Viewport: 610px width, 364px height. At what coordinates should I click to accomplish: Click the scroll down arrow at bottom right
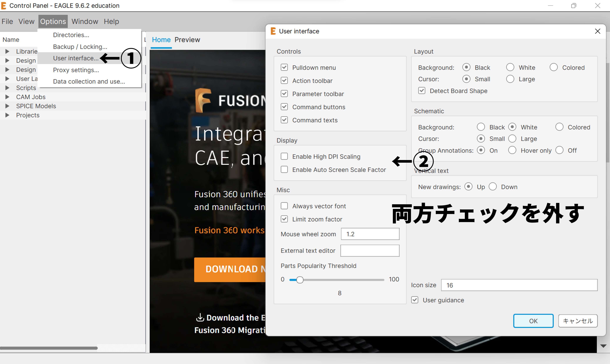(x=603, y=346)
